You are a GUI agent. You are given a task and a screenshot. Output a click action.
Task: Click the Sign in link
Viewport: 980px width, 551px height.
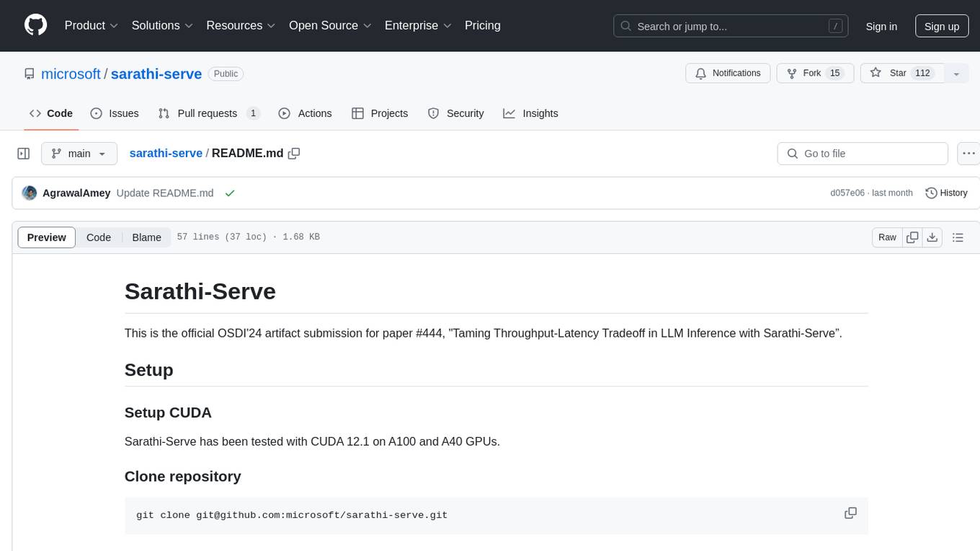pos(881,26)
